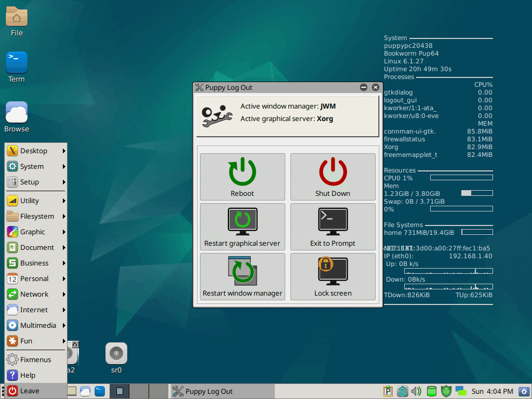
Task: Open the Desktop menu category
Action: 36,151
